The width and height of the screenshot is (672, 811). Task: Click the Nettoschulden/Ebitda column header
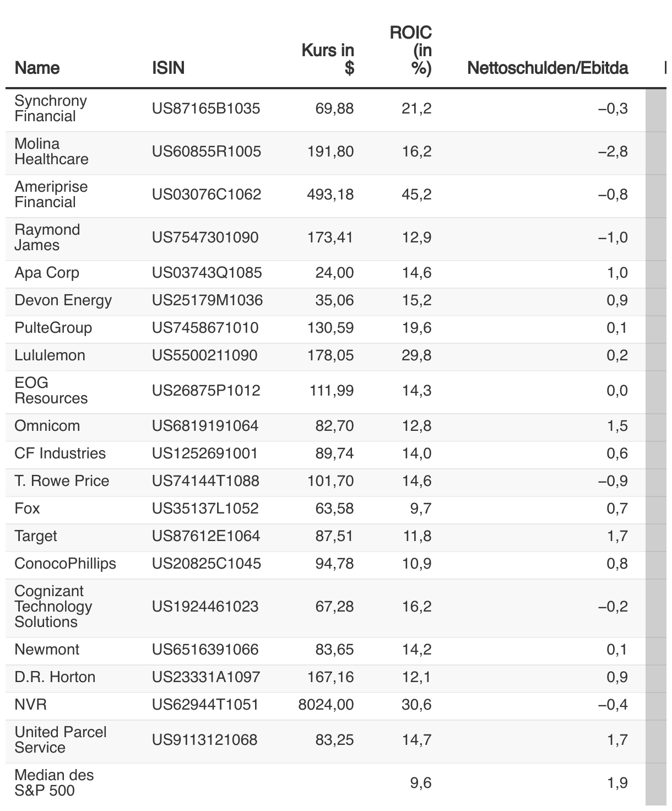(x=548, y=68)
